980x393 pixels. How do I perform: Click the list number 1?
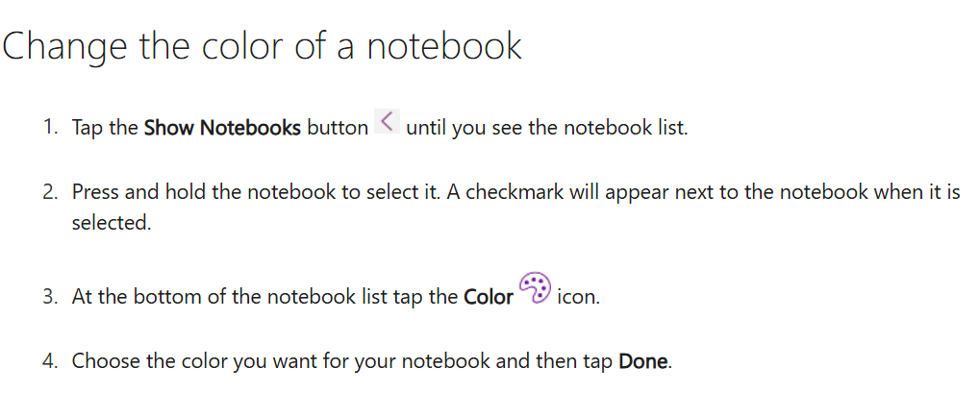click(x=50, y=128)
